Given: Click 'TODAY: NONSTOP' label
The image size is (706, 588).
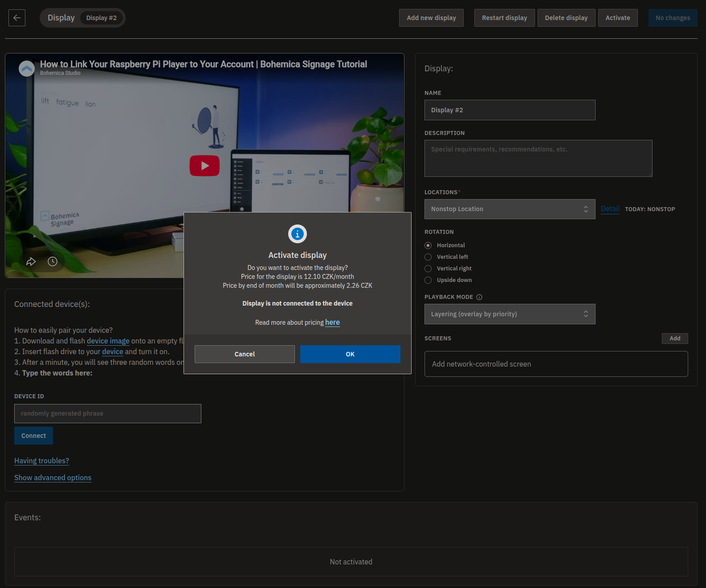Looking at the screenshot, I should [650, 209].
